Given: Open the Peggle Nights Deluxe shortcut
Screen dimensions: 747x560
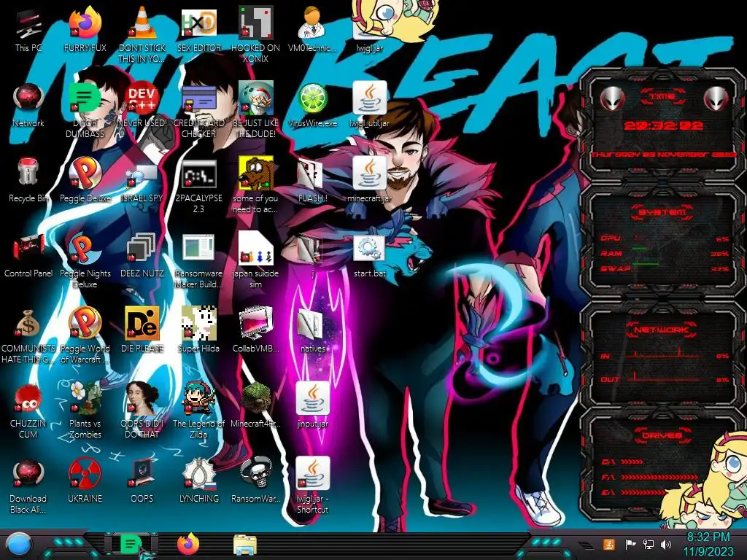Looking at the screenshot, I should point(85,260).
